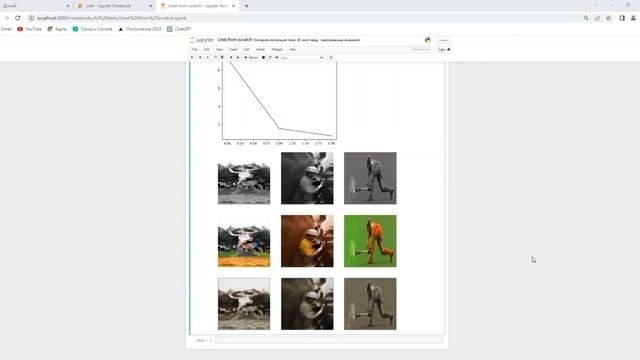
Task: Open the Карты bookmark
Action: (x=57, y=29)
